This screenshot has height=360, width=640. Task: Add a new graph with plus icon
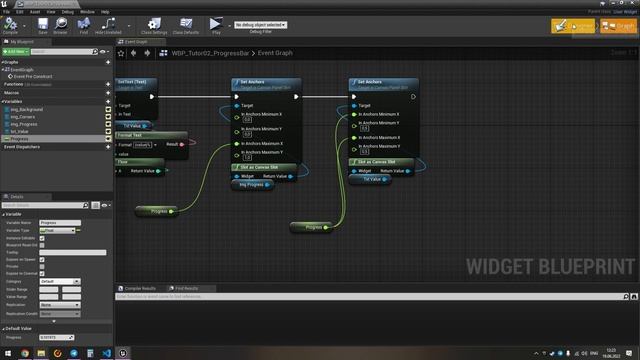pos(108,62)
